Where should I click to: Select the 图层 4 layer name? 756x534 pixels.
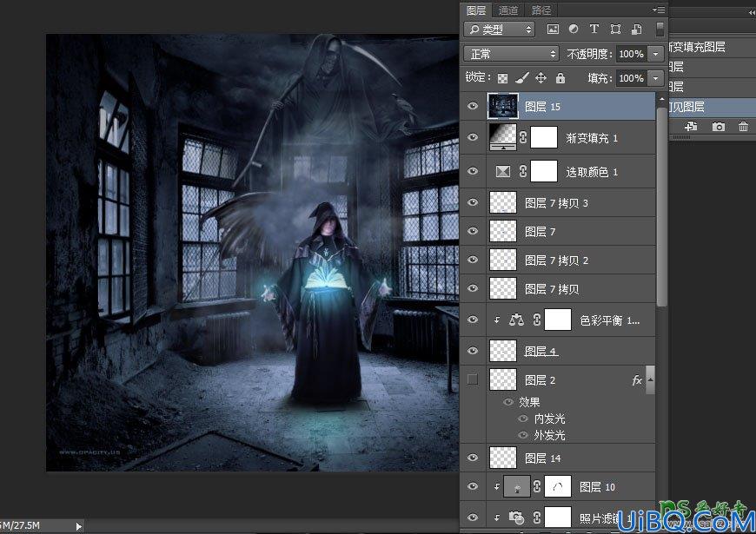click(x=541, y=352)
